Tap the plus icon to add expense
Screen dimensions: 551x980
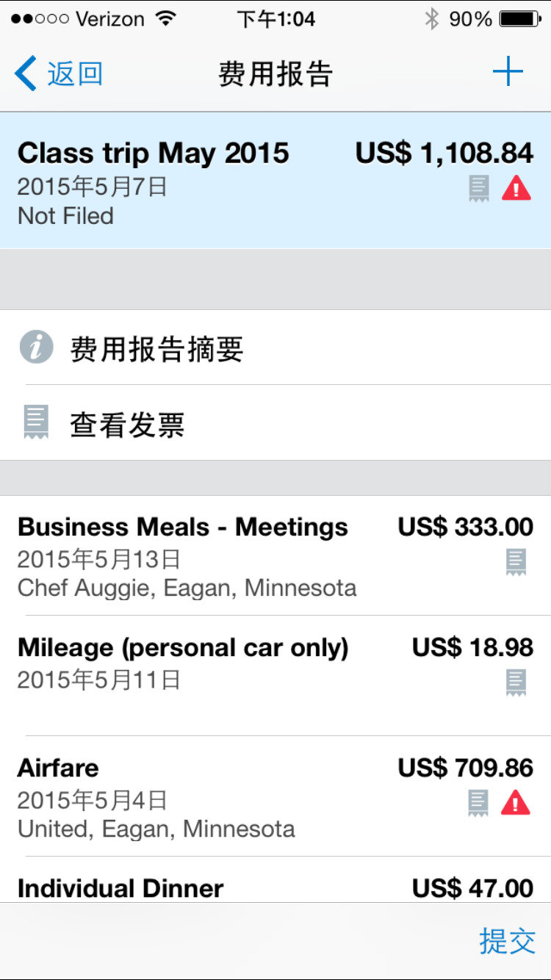pyautogui.click(x=508, y=73)
